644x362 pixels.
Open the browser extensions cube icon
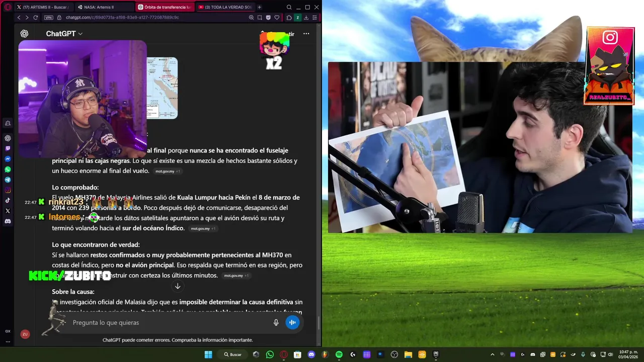pyautogui.click(x=289, y=17)
